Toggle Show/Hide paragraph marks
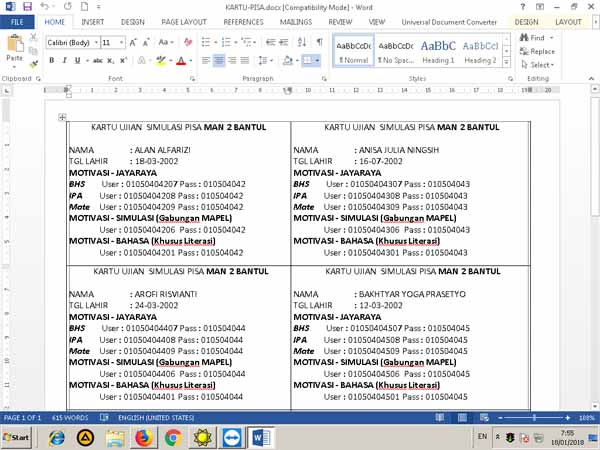The width and height of the screenshot is (600, 450). [x=319, y=42]
